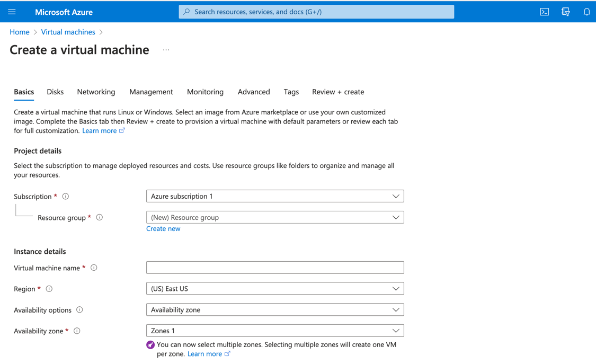Click the Project details heading
This screenshot has height=364, width=596.
click(38, 151)
